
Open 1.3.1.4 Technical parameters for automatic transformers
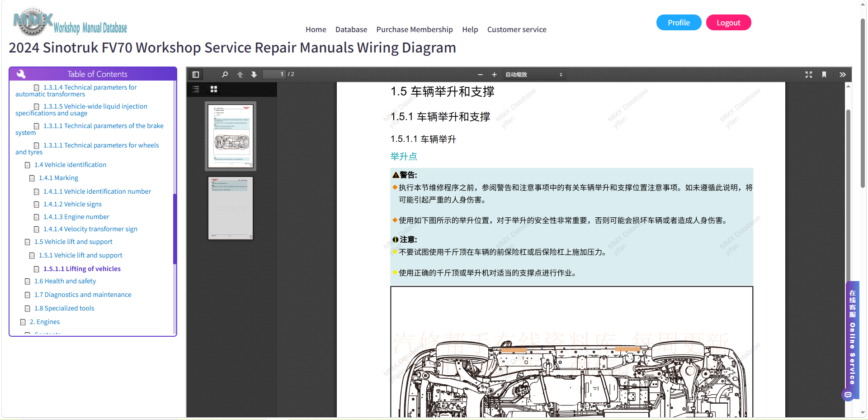pos(76,91)
